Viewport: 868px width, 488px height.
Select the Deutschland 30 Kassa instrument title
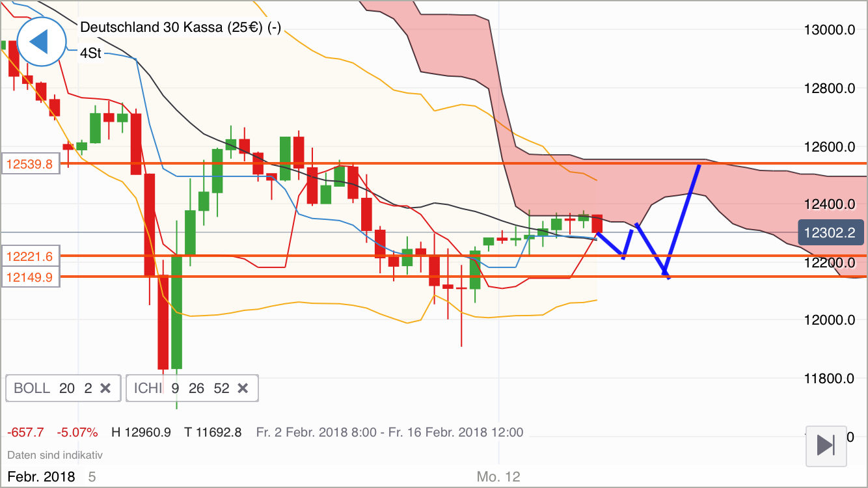[180, 28]
